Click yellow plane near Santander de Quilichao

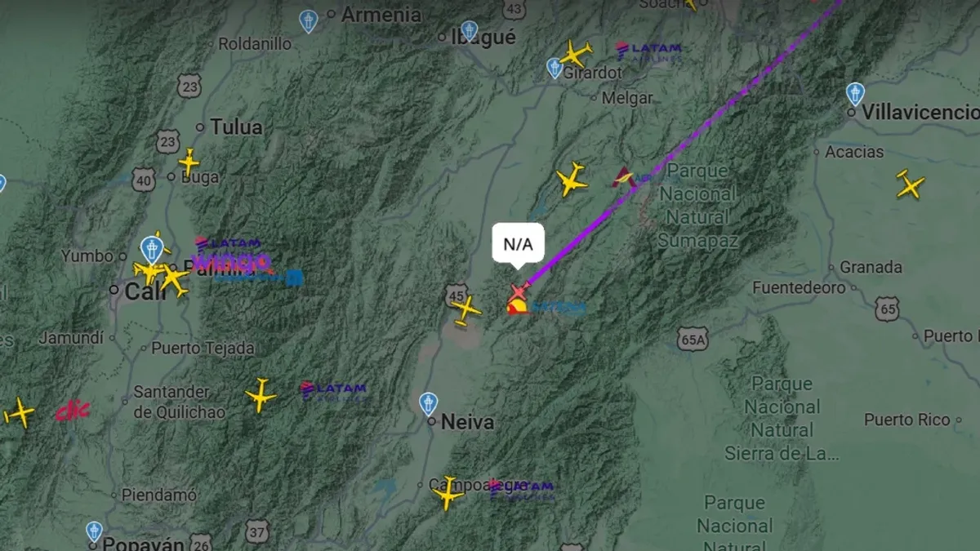pyautogui.click(x=261, y=396)
